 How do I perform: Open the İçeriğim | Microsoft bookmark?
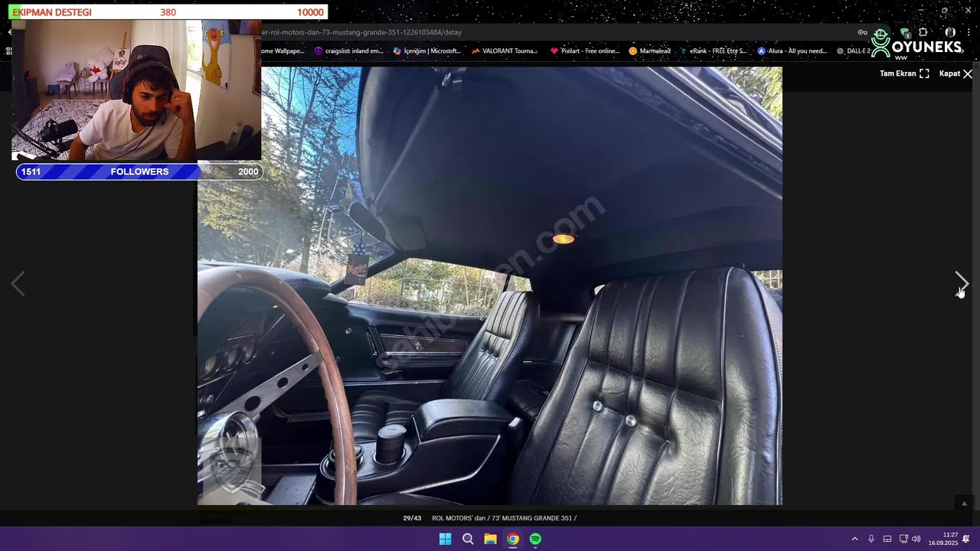tap(427, 51)
